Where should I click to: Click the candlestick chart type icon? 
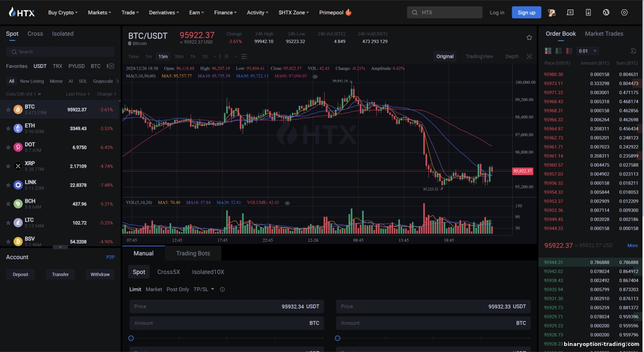[227, 56]
